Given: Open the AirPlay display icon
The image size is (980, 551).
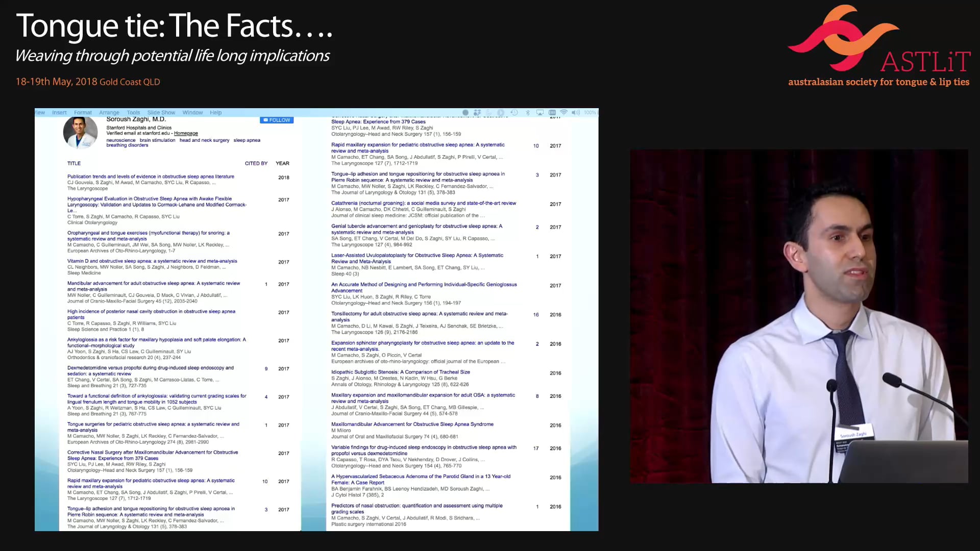Looking at the screenshot, I should point(540,112).
